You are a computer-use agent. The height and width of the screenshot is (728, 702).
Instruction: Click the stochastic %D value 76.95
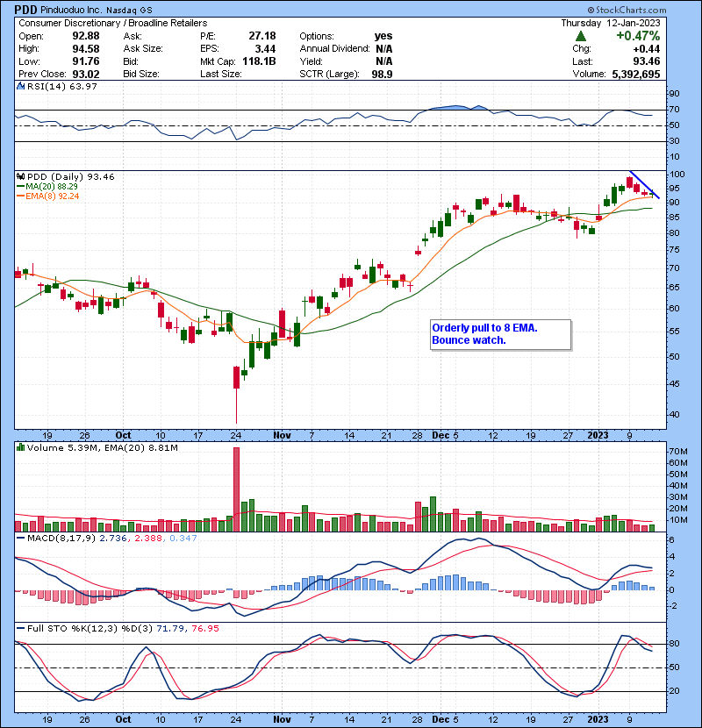(204, 628)
